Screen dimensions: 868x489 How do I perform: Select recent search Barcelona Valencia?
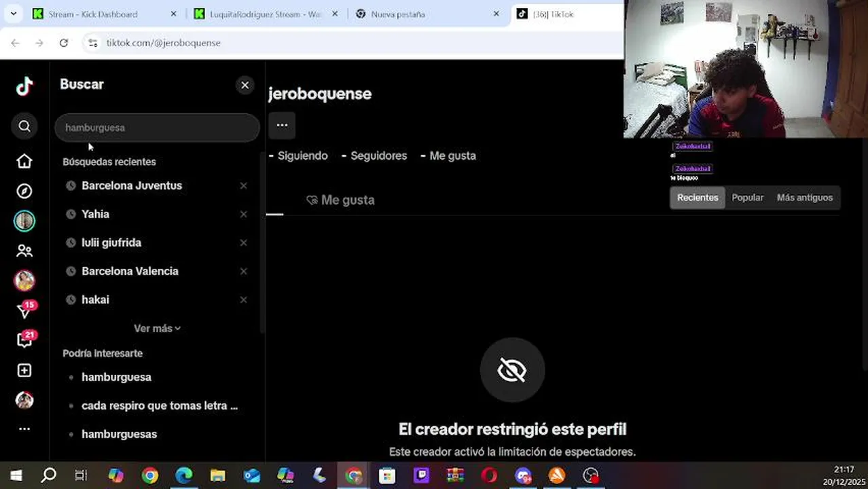(130, 271)
